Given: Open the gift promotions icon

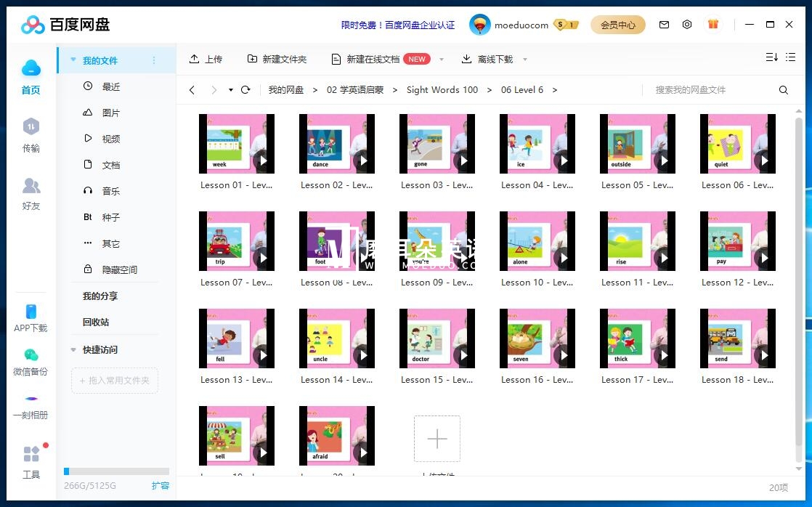Looking at the screenshot, I should click(x=712, y=24).
